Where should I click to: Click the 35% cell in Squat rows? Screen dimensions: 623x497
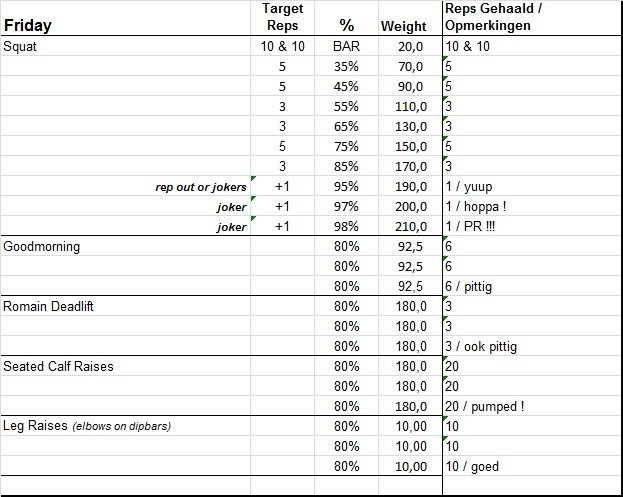347,67
